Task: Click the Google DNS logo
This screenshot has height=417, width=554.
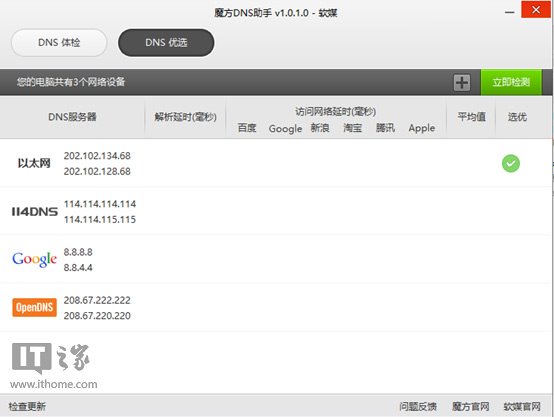Action: [34, 259]
